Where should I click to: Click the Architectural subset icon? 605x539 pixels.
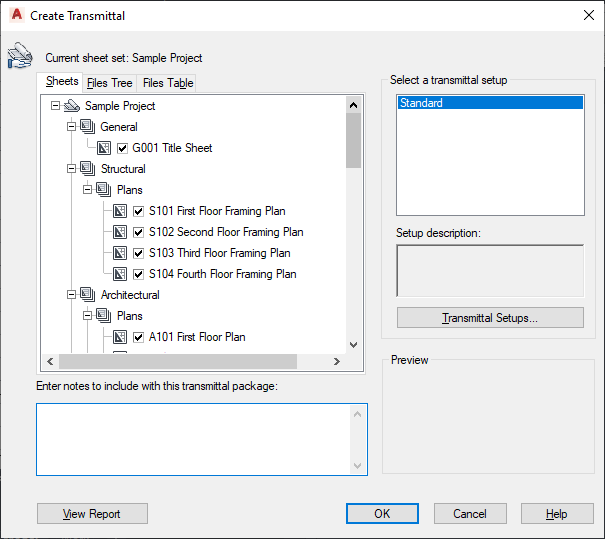click(x=87, y=295)
